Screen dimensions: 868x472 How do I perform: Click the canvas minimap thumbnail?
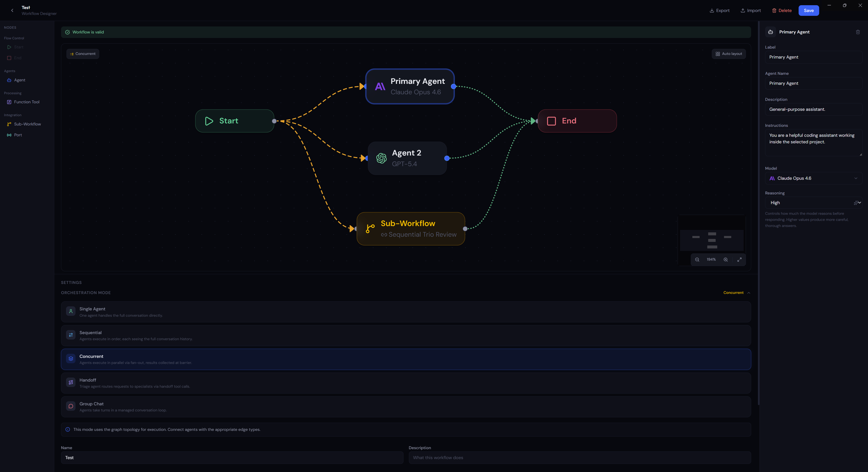point(711,240)
